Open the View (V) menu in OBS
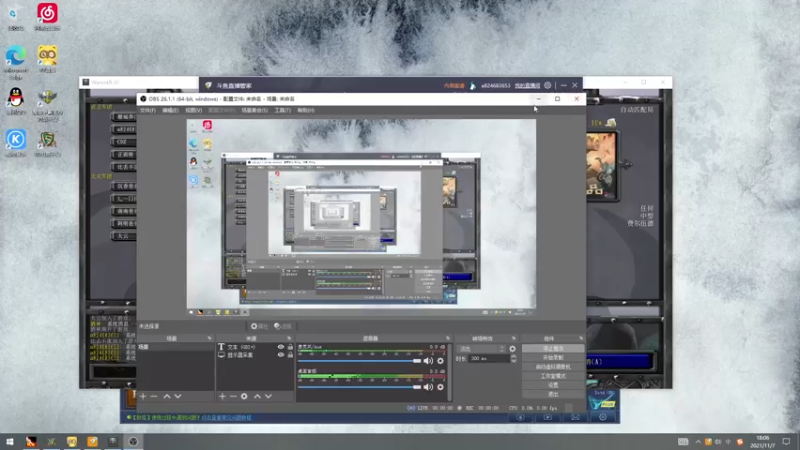 click(193, 110)
